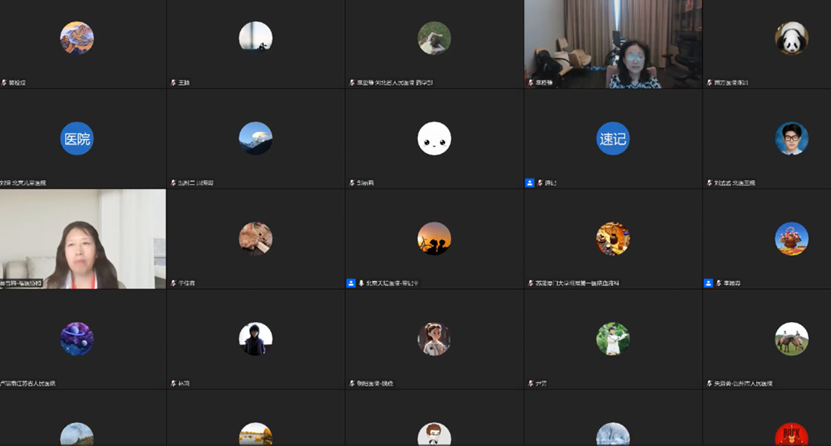
Task: Click the purple planets avatar
Action: point(77,339)
